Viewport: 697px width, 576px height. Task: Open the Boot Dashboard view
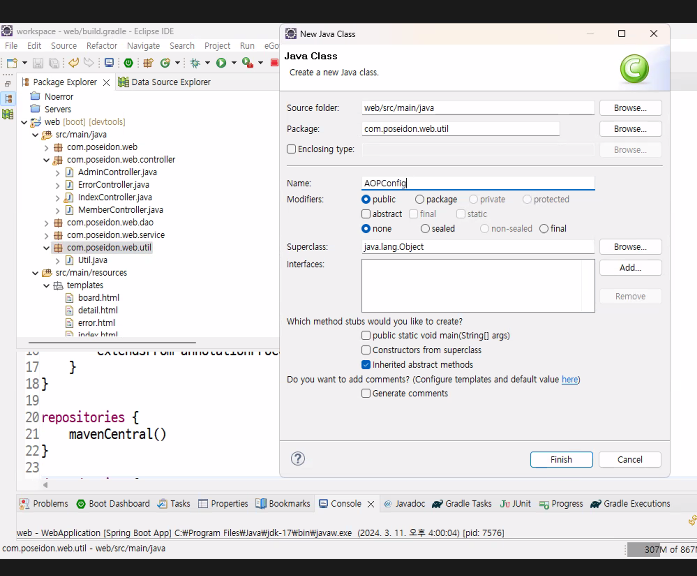(113, 504)
